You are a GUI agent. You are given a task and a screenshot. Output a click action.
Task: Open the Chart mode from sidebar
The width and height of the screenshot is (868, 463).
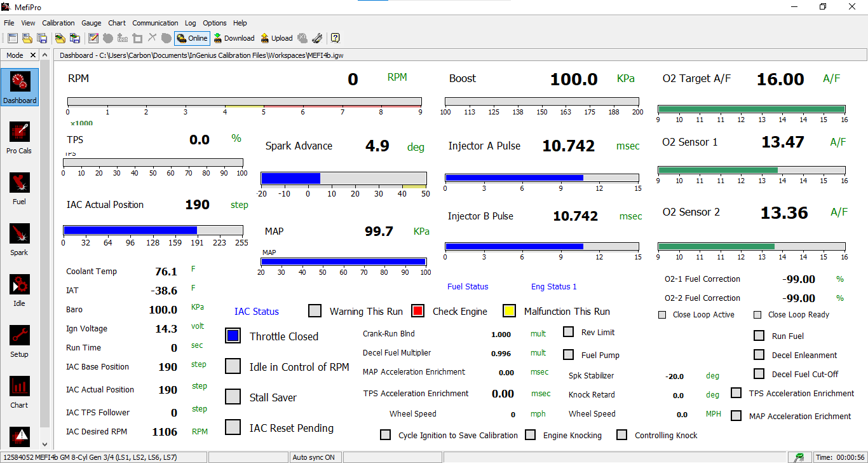point(19,392)
